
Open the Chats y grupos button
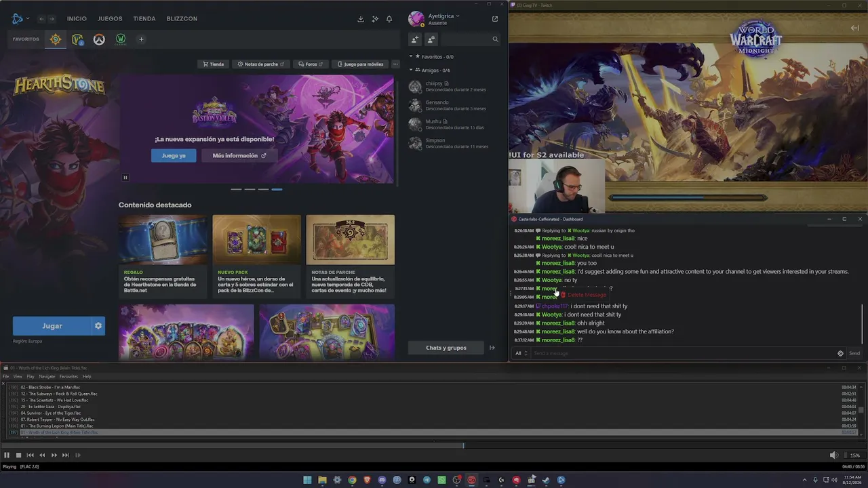point(446,348)
